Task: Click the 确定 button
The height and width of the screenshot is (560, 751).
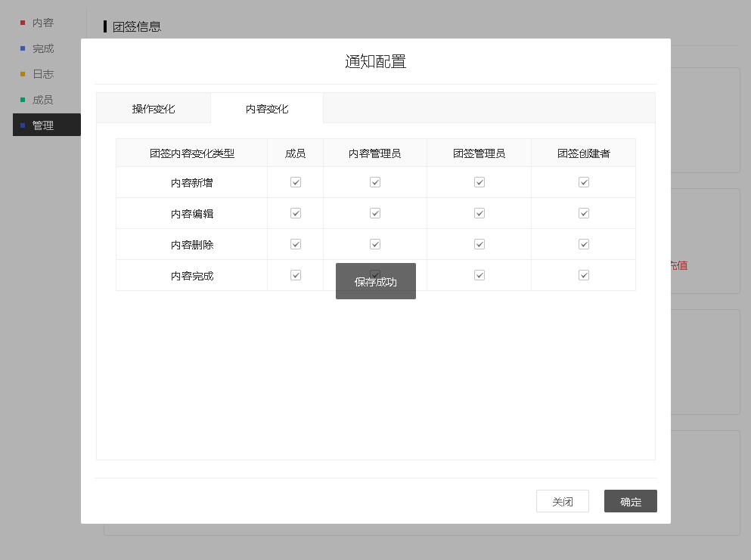Action: pos(630,502)
